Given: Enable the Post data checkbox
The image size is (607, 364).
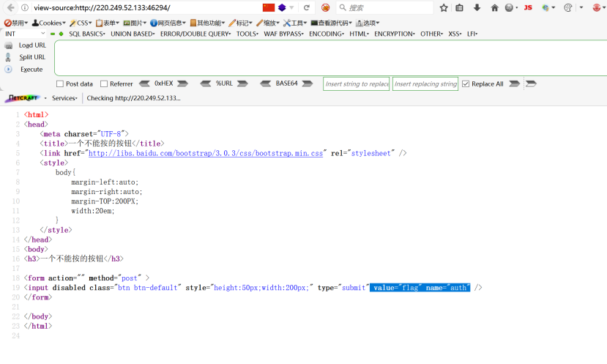Looking at the screenshot, I should (59, 83).
